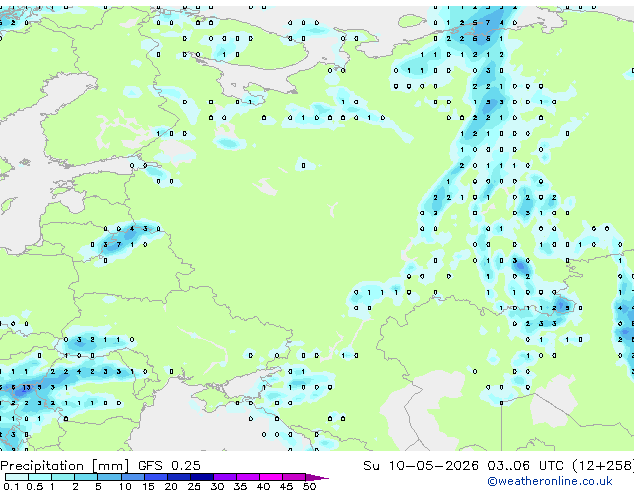634x490 pixels.
Task: Open the weatheronline.co.uk copyright link
Action: (549, 481)
